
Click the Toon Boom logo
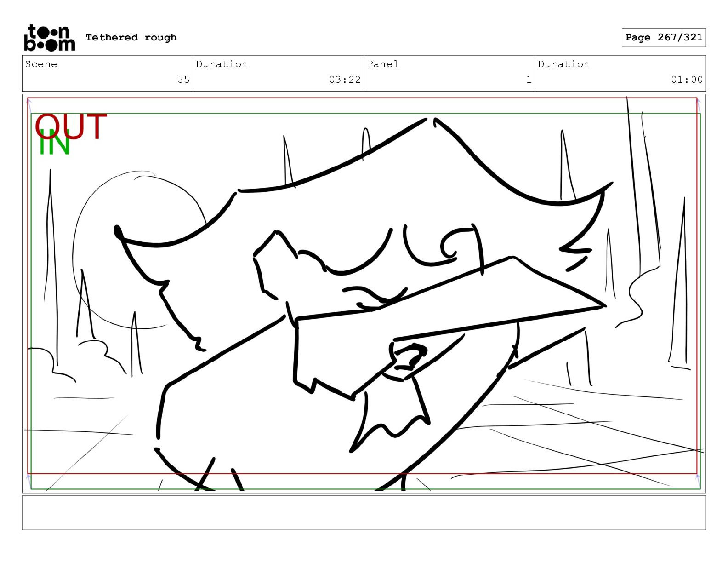pyautogui.click(x=49, y=38)
